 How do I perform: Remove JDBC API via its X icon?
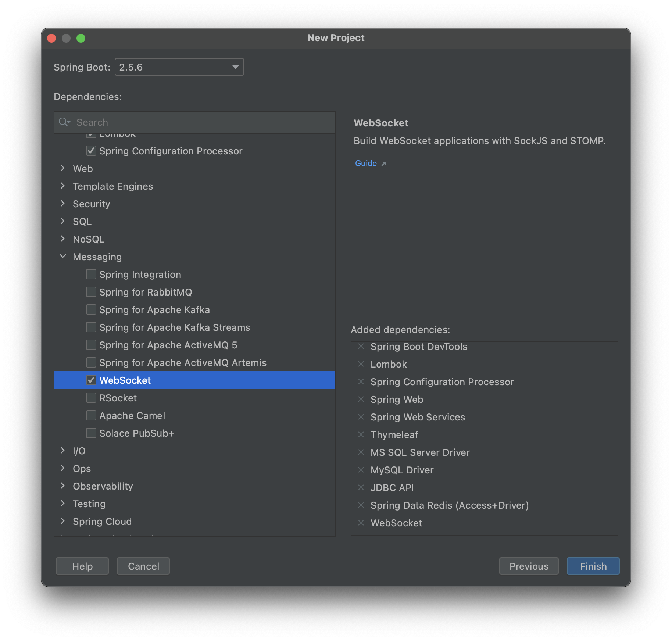point(361,487)
